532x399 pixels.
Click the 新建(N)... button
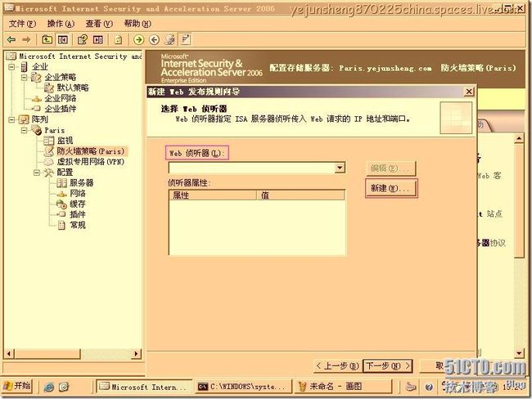click(391, 188)
